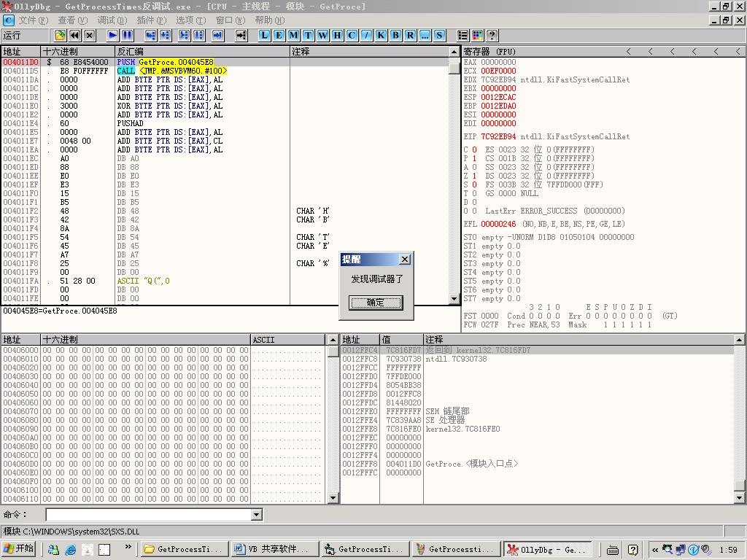This screenshot has height=560, width=747.
Task: Click the 开始 Start button
Action: 19,548
